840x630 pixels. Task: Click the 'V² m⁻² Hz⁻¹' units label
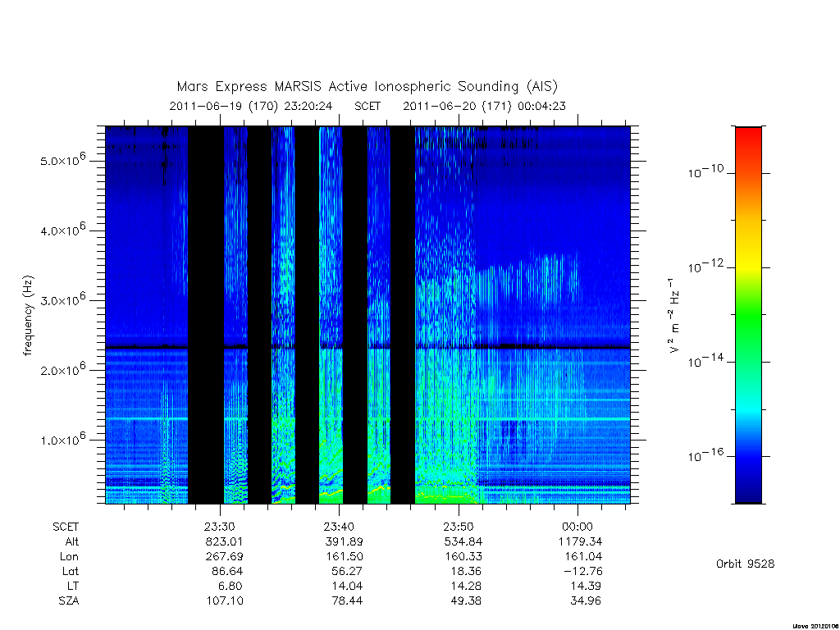pos(674,316)
